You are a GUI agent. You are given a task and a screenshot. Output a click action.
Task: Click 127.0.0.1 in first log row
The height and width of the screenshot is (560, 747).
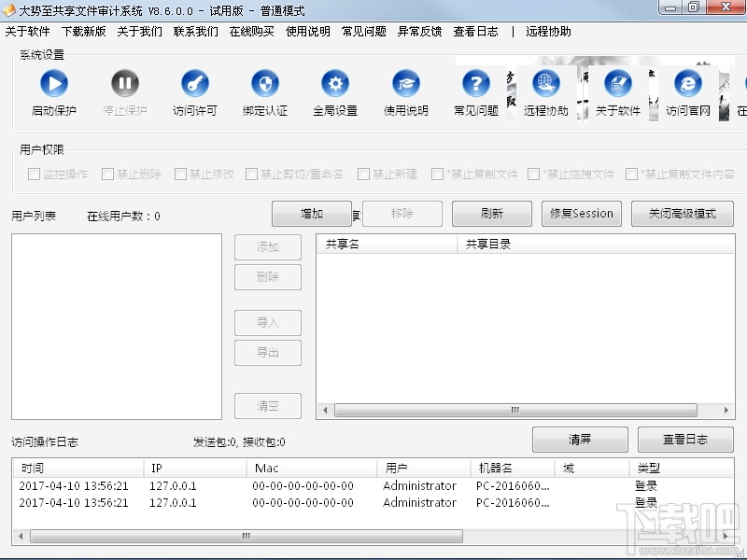point(173,485)
